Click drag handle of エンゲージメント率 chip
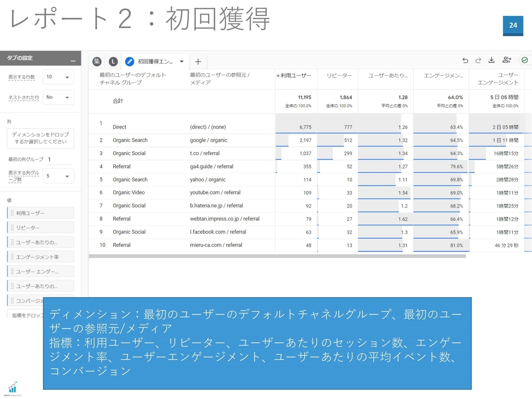 click(12, 257)
